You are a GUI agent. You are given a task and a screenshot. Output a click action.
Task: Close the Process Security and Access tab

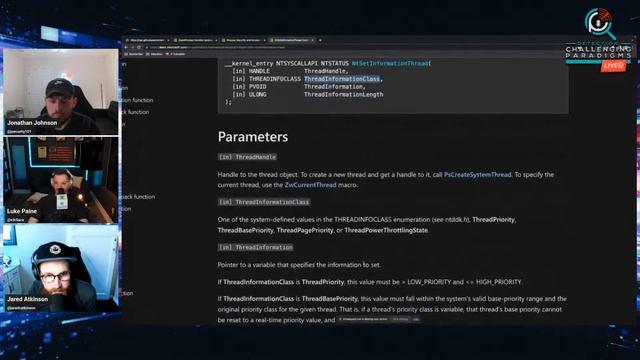coord(264,40)
